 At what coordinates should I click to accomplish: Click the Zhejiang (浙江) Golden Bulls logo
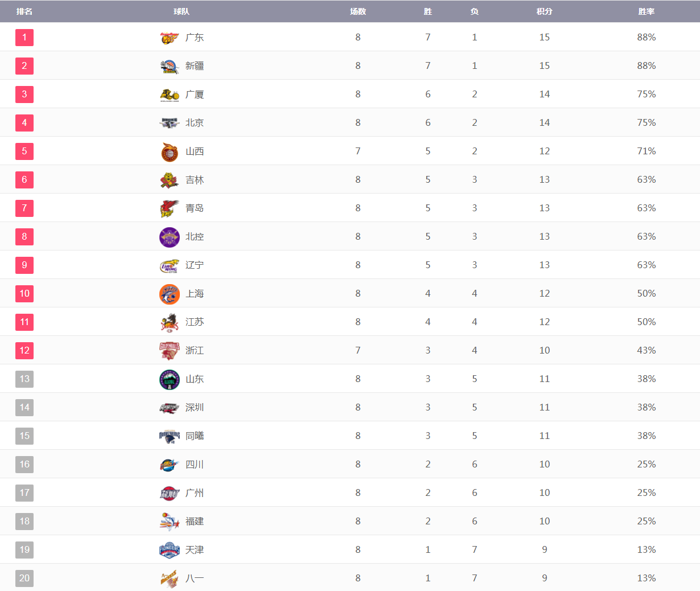point(169,351)
